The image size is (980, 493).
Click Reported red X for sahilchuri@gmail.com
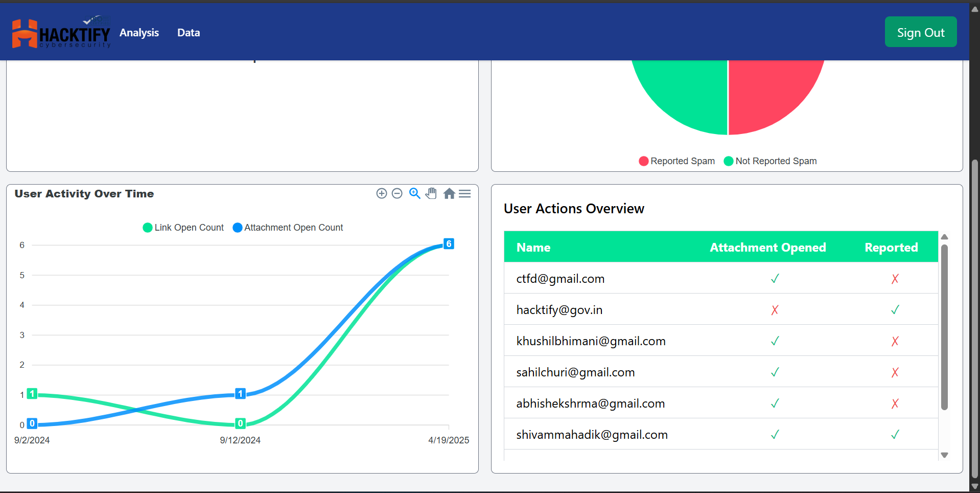[x=895, y=372]
